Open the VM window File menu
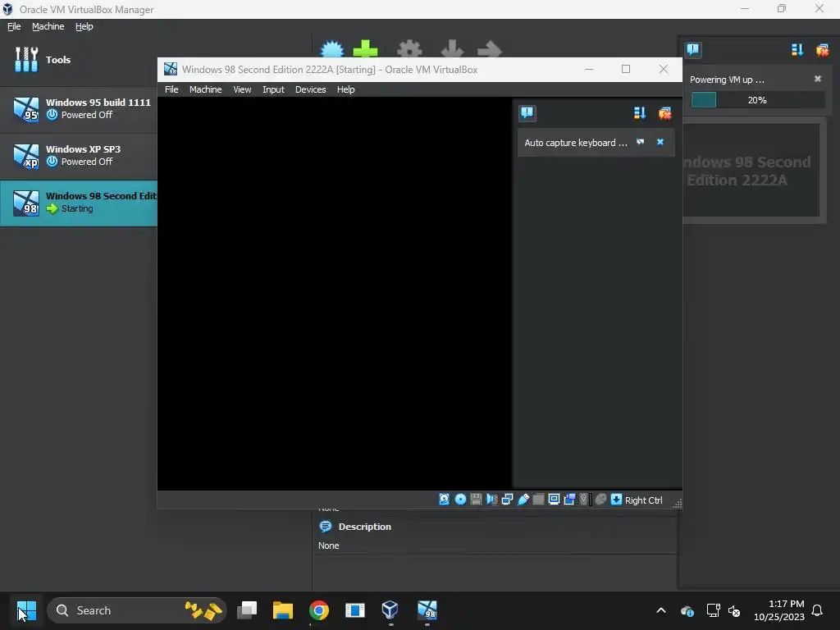Viewport: 840px width, 630px height. click(171, 89)
